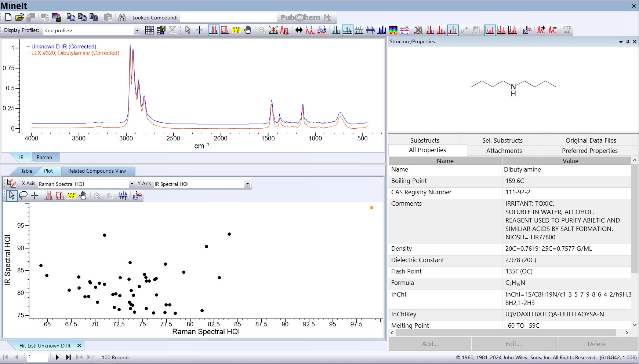Open the Display Profiles dropdown
Screen dimensions: 639x364
coord(137,30)
